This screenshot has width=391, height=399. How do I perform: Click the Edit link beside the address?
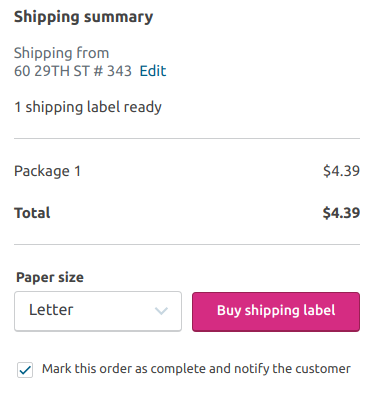[153, 71]
